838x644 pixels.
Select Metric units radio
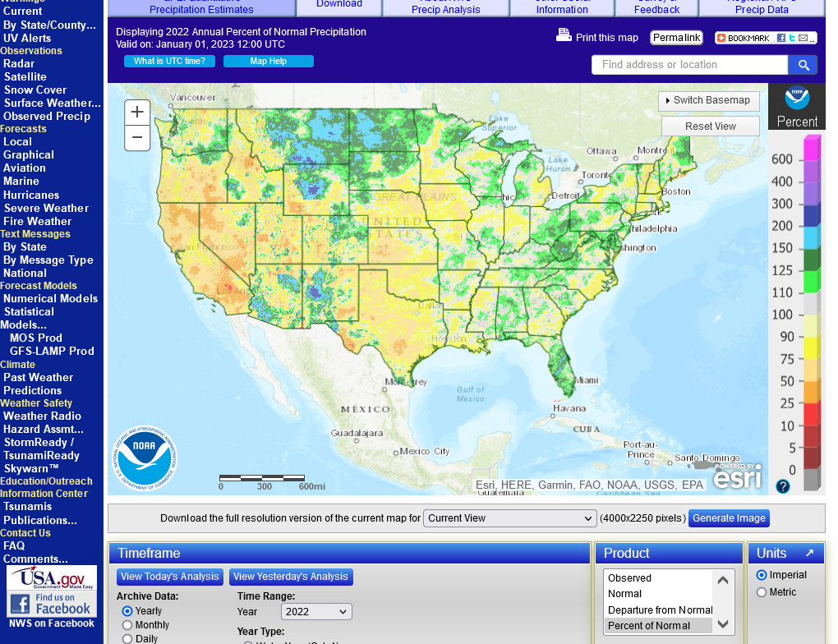(x=762, y=592)
